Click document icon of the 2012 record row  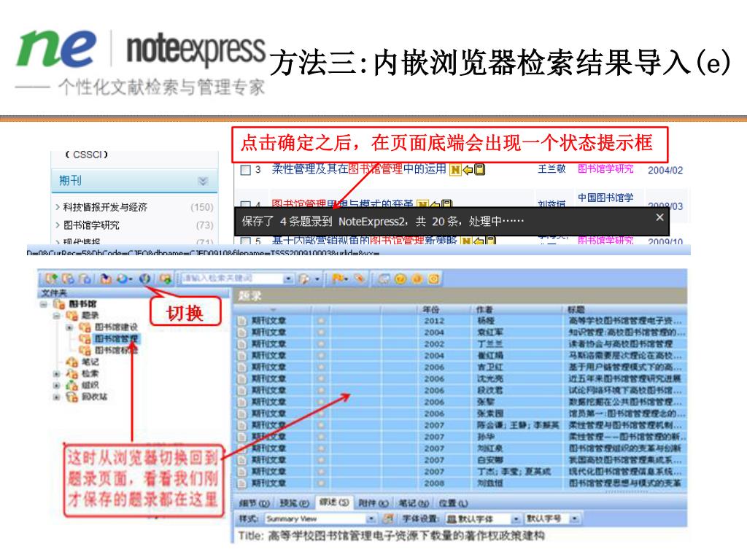[242, 321]
